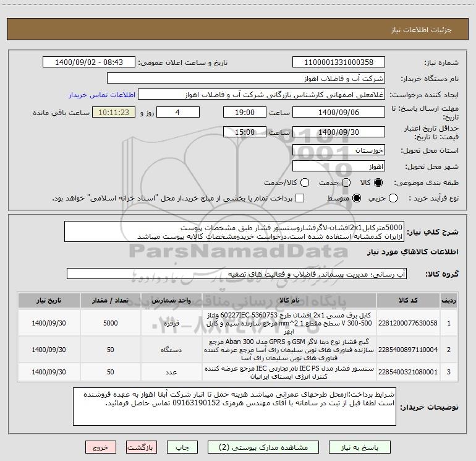
Task: Click the شماره نیاز number field
Action: coord(339,62)
